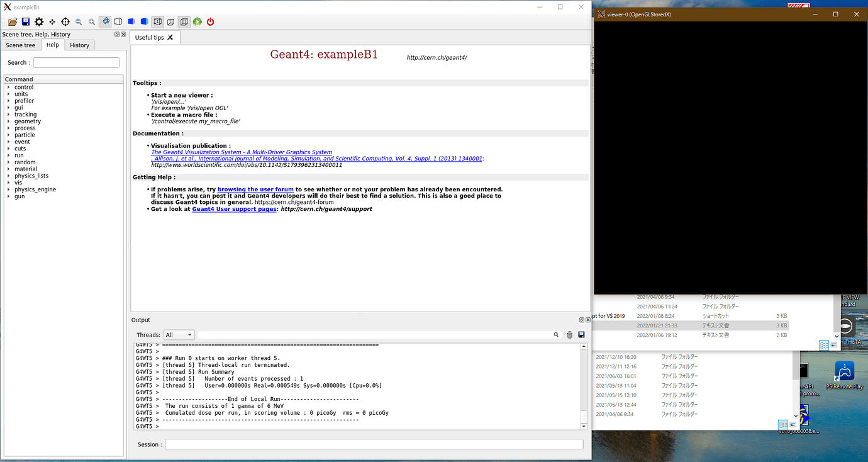Viewport: 868px width, 462px height.
Task: Open the viewer properties gear icon
Action: point(39,21)
